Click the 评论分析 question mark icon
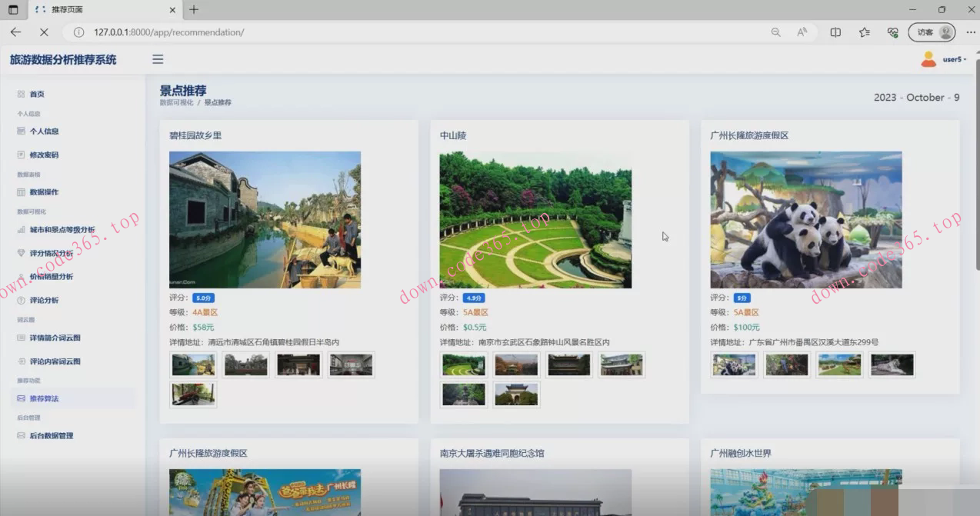The width and height of the screenshot is (980, 516). pos(21,300)
